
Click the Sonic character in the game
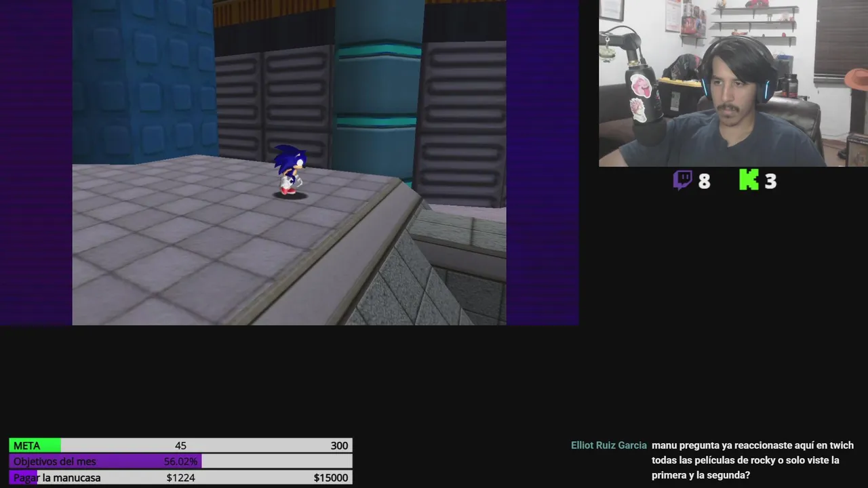pyautogui.click(x=290, y=170)
